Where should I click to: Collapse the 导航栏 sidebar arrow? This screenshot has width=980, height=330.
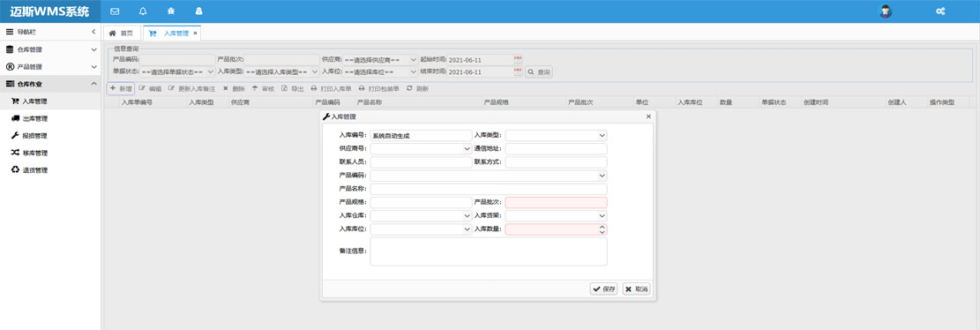pyautogui.click(x=94, y=31)
